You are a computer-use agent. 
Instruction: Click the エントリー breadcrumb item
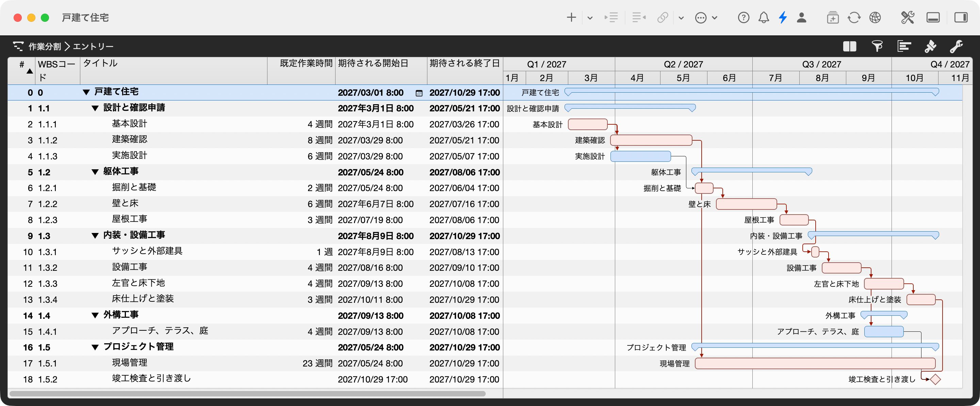(93, 46)
